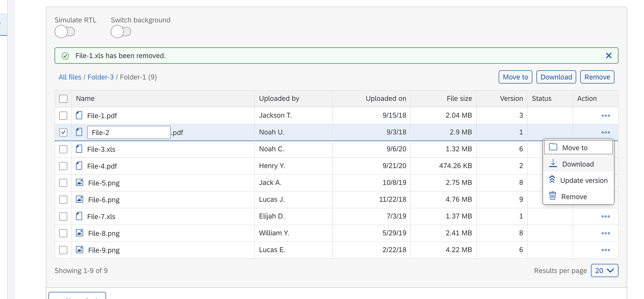
Task: Toggle the Simulate RTL switch
Action: pos(65,32)
